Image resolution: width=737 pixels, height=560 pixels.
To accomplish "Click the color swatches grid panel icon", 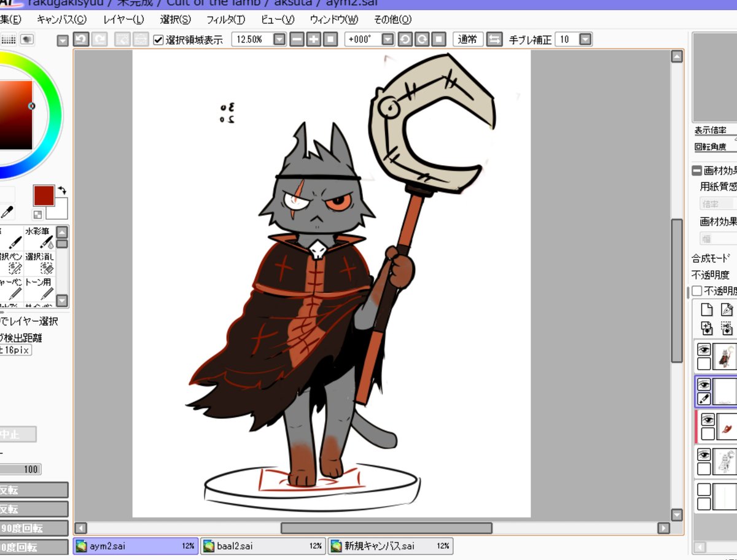I will pos(9,39).
